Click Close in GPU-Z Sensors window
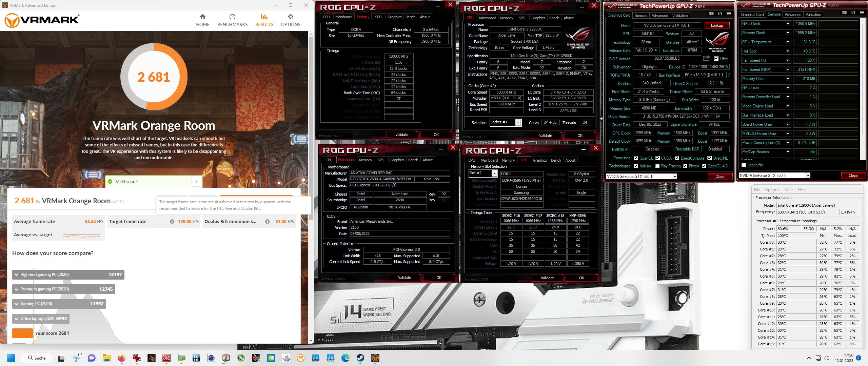 coord(853,176)
